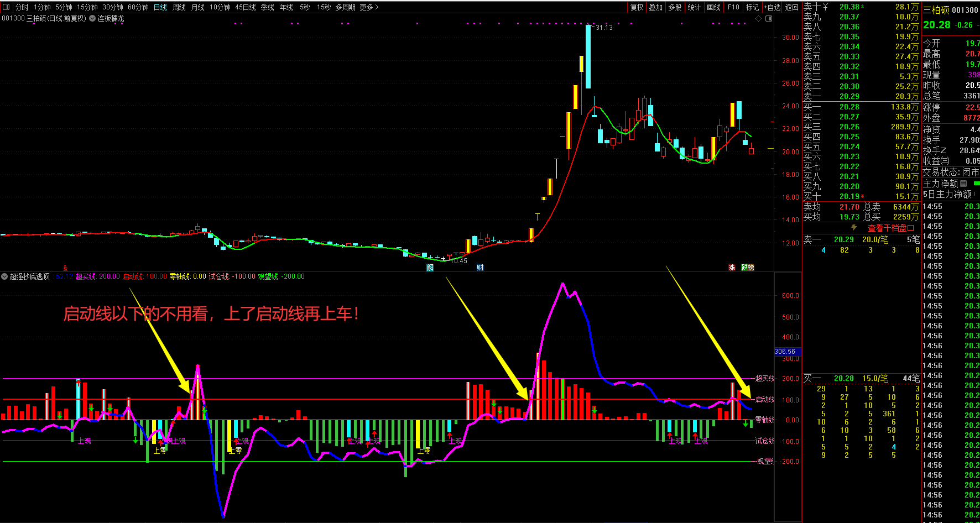Select the 1分钟 period tab
Image resolution: width=980 pixels, height=523 pixels.
pyautogui.click(x=42, y=7)
